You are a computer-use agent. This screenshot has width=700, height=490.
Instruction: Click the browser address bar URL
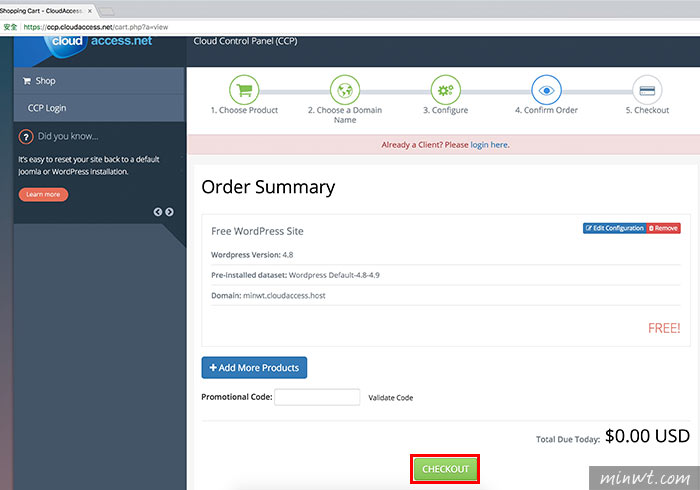click(x=96, y=27)
